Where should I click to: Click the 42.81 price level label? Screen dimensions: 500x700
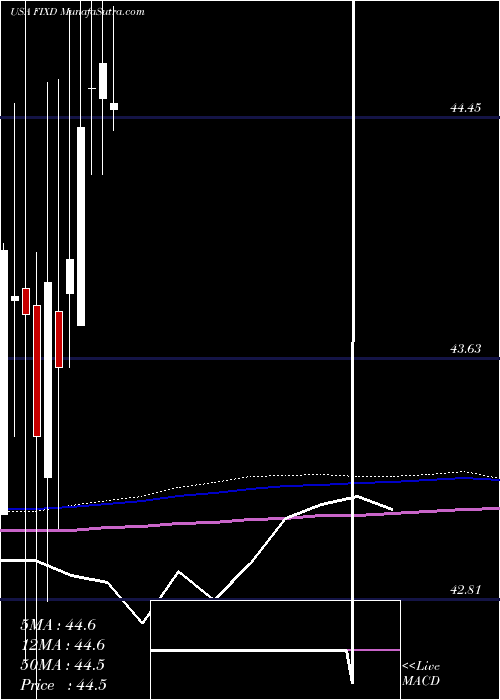tap(466, 590)
